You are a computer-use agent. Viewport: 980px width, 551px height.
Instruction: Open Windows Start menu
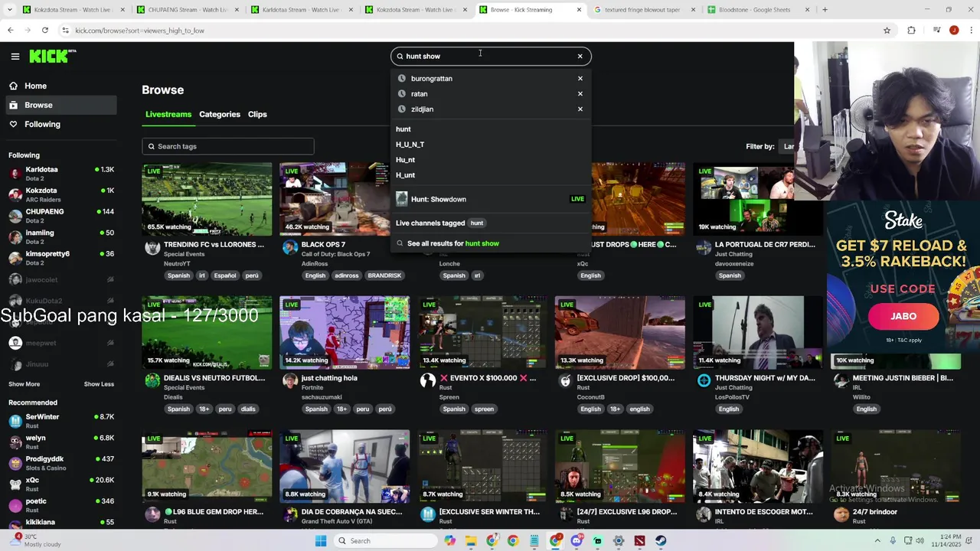pos(321,541)
